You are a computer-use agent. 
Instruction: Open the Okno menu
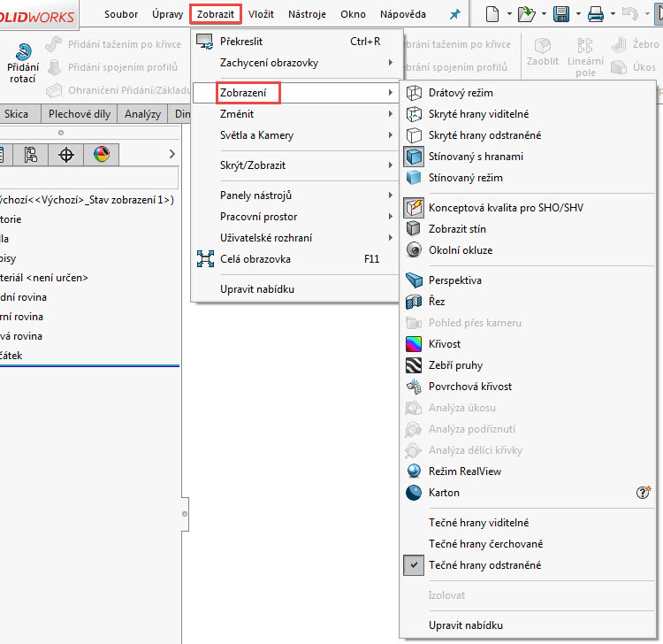[x=353, y=14]
